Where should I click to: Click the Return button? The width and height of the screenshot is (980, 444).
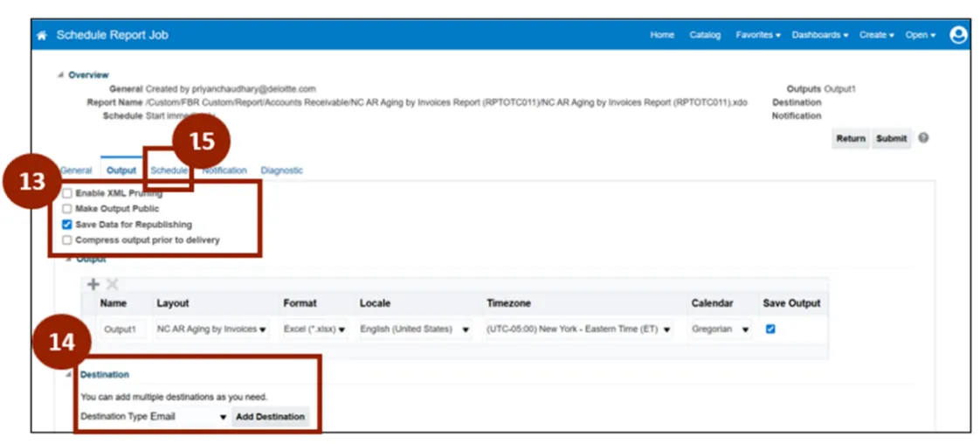coord(851,139)
